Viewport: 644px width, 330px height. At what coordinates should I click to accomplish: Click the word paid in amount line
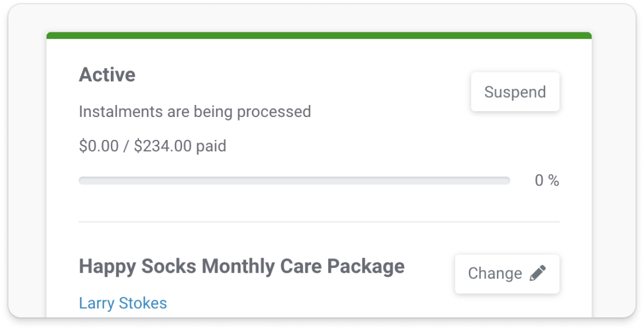coord(211,146)
